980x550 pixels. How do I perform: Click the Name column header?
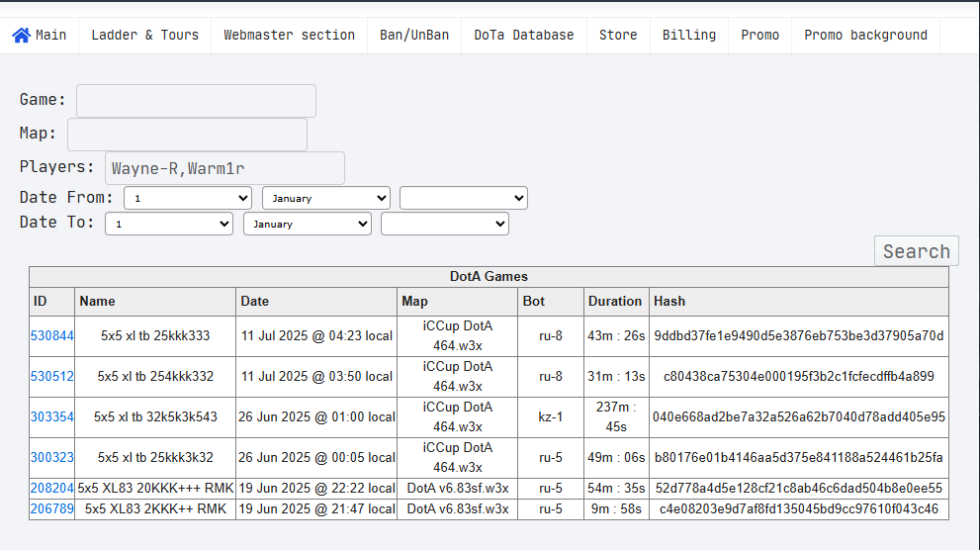155,302
